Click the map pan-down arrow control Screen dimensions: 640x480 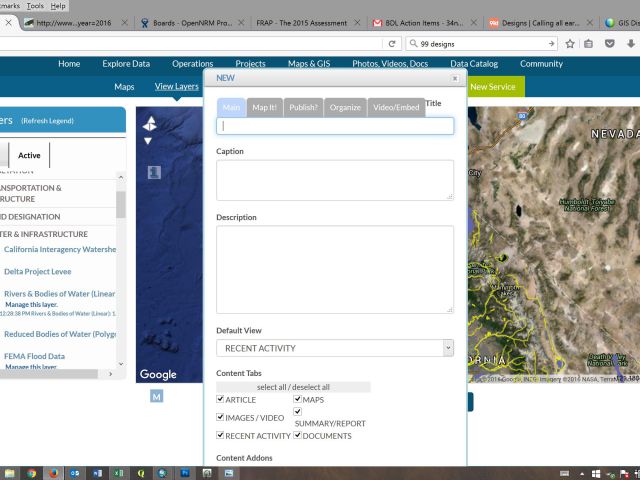point(148,141)
